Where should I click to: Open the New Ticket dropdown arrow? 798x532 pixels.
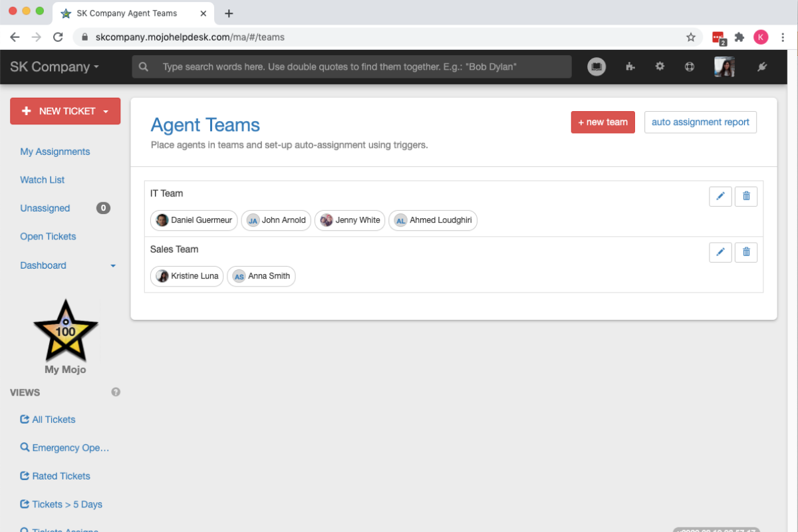coord(106,112)
